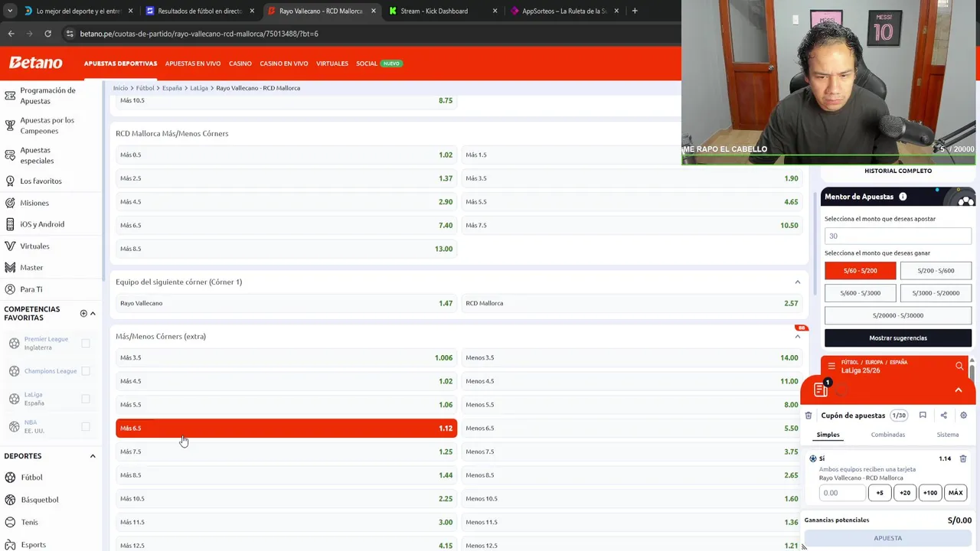Remove the Sí 1.14 bet from slip

click(963, 458)
